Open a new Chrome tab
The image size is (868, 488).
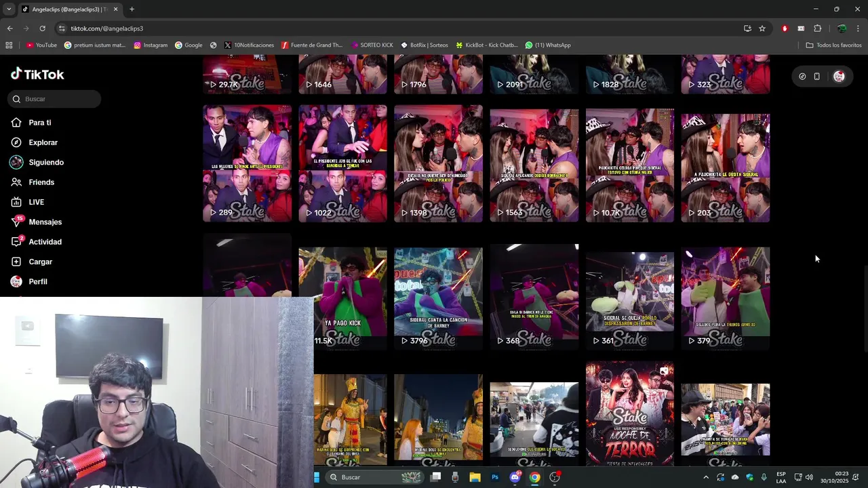[x=132, y=9]
